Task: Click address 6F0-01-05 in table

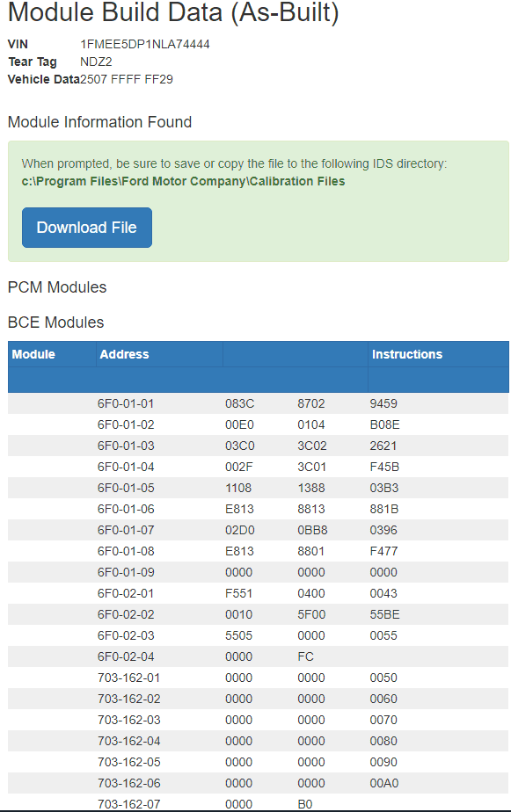Action: point(126,488)
